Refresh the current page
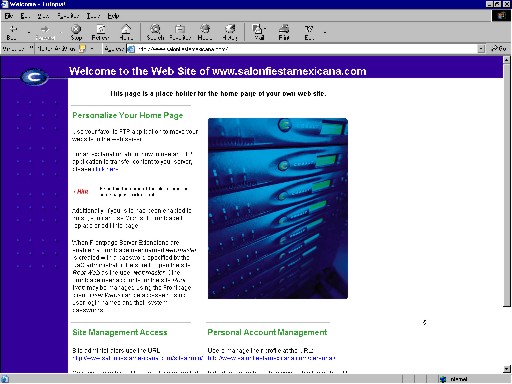512x384 pixels. [x=100, y=32]
